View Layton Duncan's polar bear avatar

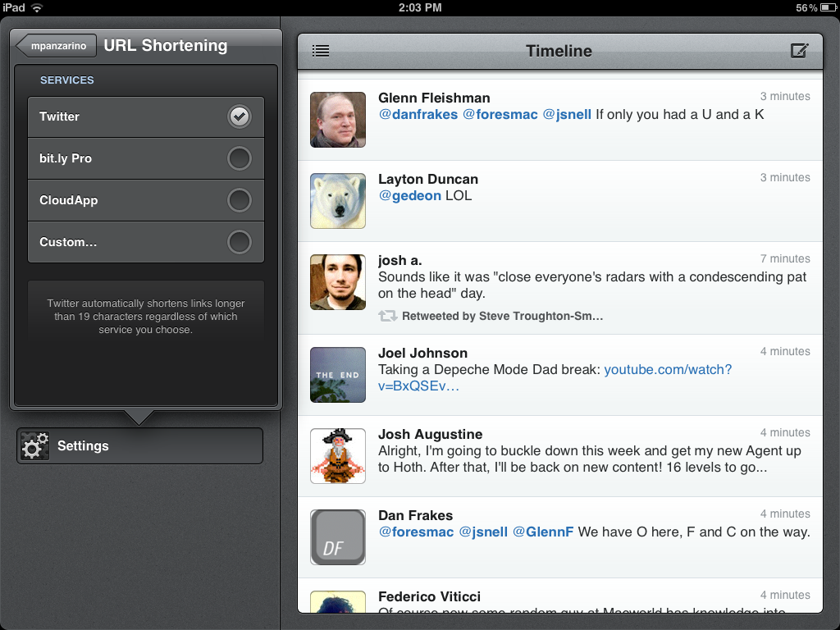pos(338,201)
